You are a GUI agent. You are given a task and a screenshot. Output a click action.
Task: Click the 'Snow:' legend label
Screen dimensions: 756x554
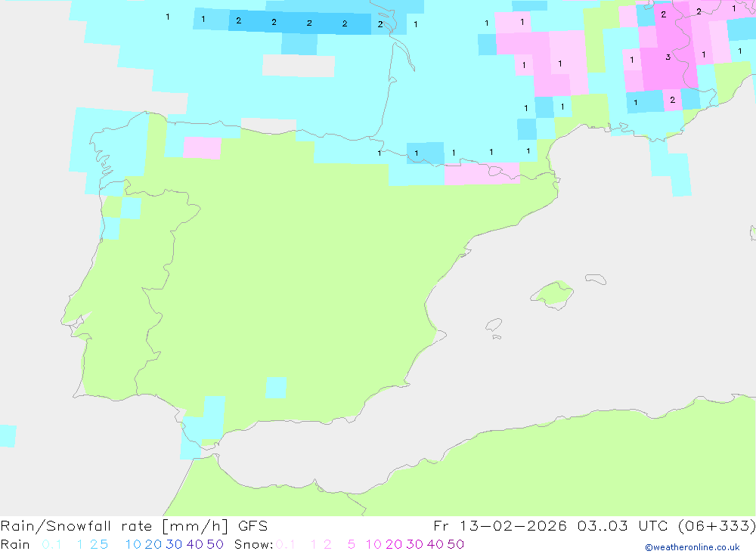point(253,544)
